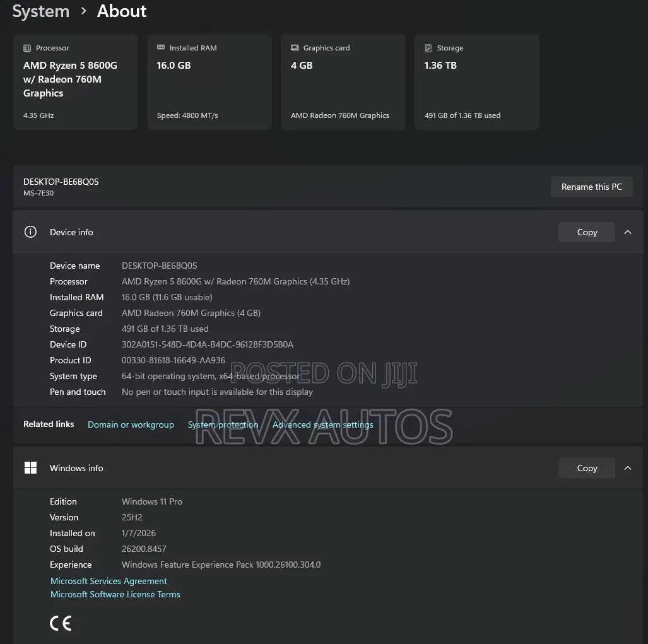Collapse the Windows info section
Viewport: 648px width, 644px height.
pos(628,468)
